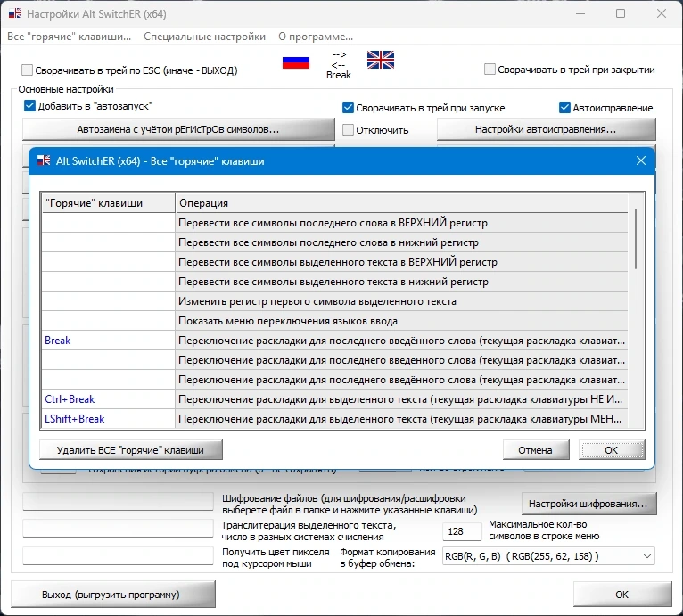Click the pixel color hotkey field

[118, 555]
